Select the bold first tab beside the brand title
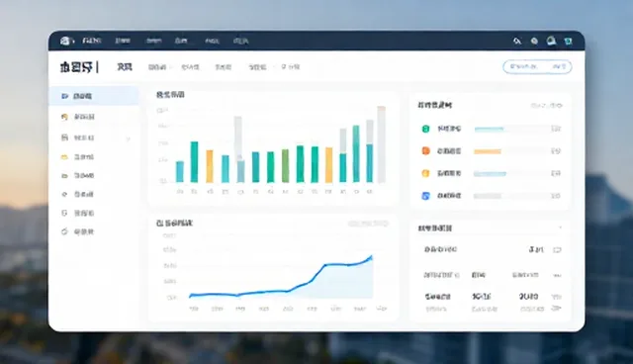This screenshot has height=364, width=633. click(x=125, y=67)
